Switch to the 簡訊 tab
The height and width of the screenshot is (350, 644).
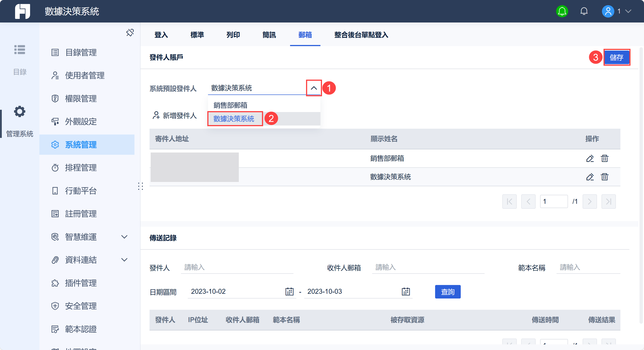(269, 35)
